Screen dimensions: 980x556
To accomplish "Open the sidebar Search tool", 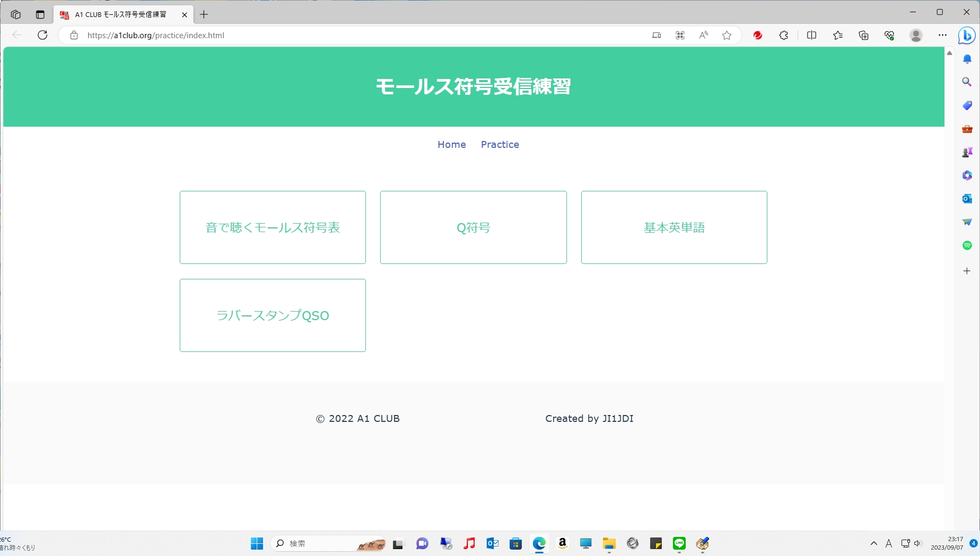I will coord(967,82).
